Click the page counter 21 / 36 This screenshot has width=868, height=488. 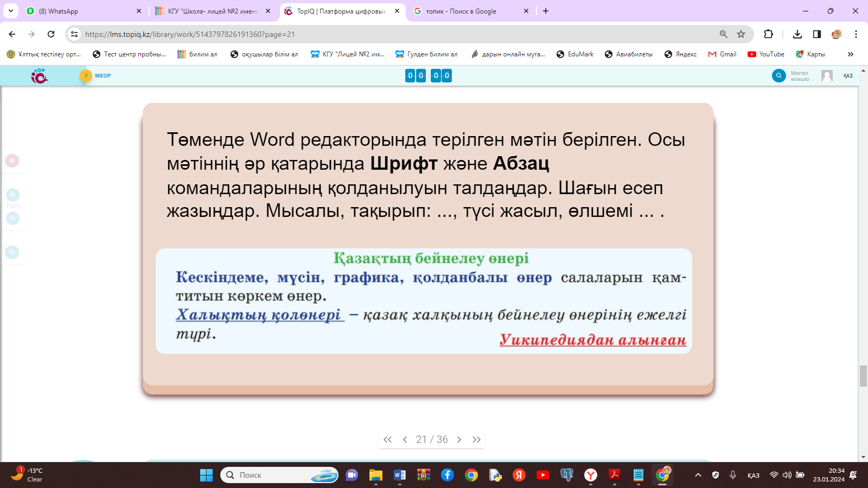pyautogui.click(x=432, y=440)
